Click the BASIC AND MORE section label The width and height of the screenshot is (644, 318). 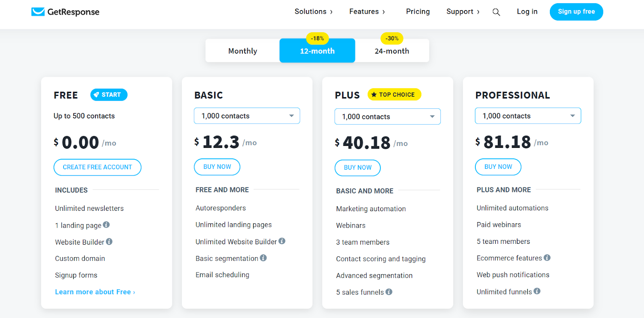(365, 191)
